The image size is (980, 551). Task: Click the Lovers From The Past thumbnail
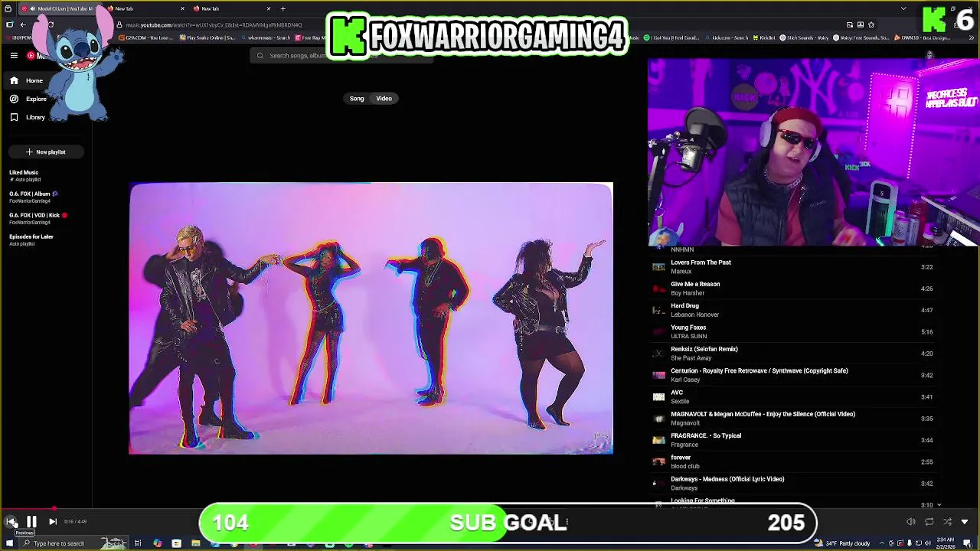point(658,267)
